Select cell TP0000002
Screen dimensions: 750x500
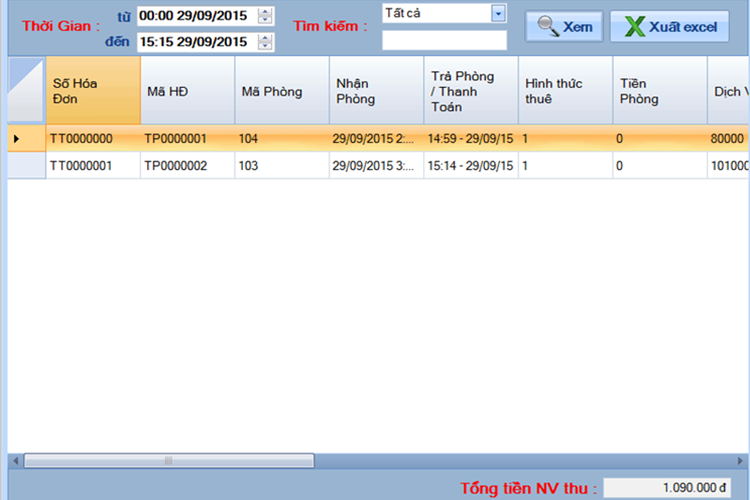pyautogui.click(x=188, y=166)
